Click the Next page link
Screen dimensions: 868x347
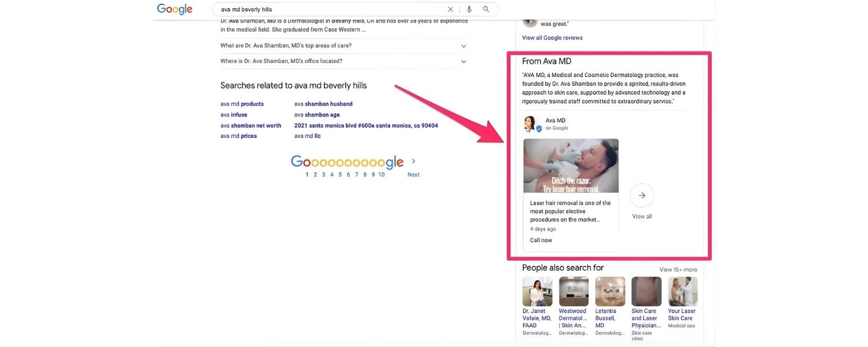413,175
